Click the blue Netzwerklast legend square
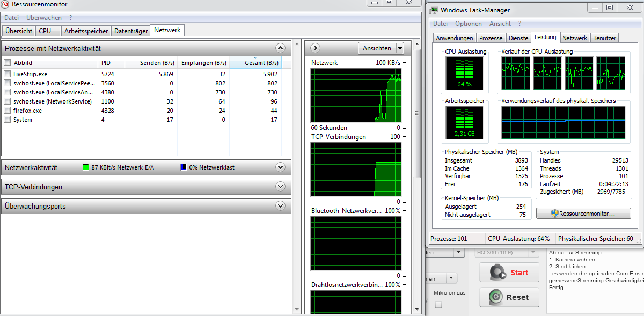The height and width of the screenshot is (316, 644). coord(184,167)
